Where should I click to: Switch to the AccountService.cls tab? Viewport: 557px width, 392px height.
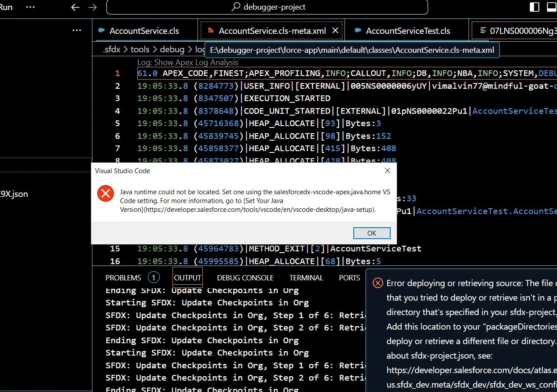point(144,31)
